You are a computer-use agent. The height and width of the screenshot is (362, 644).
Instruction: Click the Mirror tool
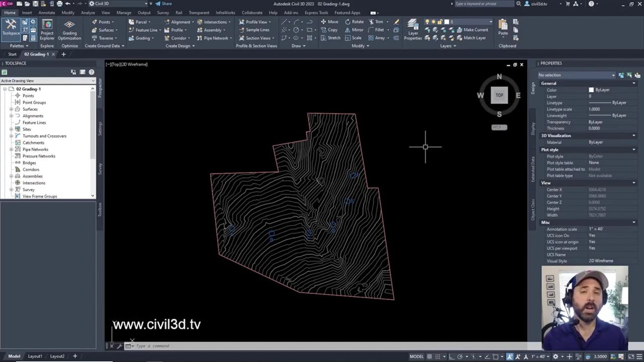coord(354,30)
